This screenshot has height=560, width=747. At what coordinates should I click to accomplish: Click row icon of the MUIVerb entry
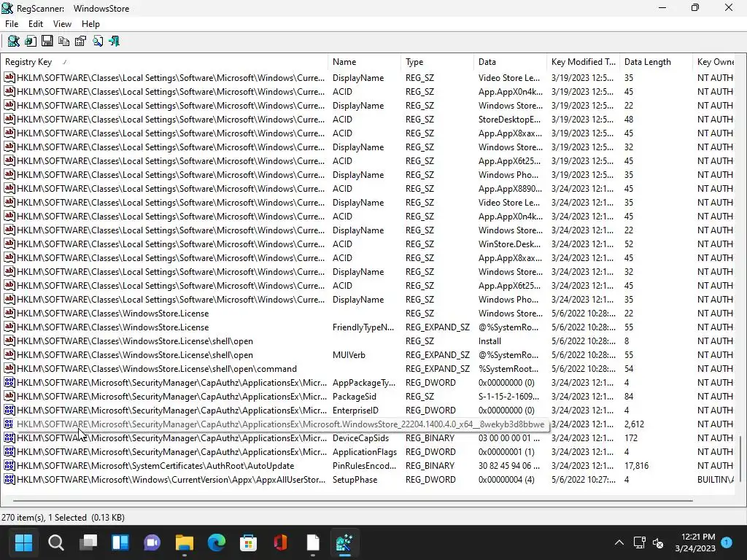click(x=9, y=355)
